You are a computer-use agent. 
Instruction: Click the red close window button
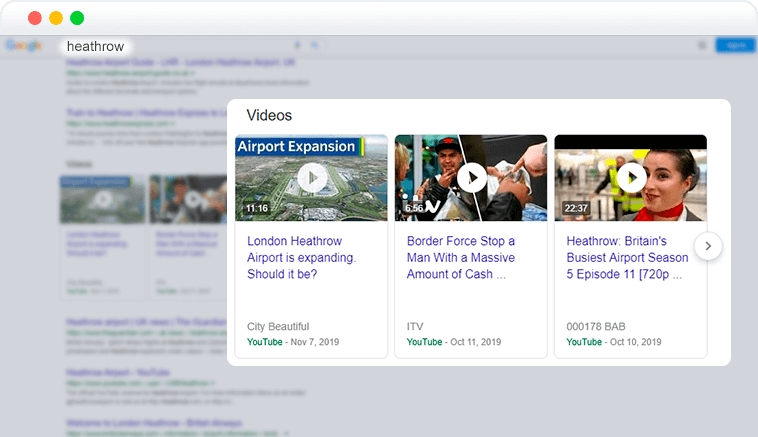click(x=35, y=18)
